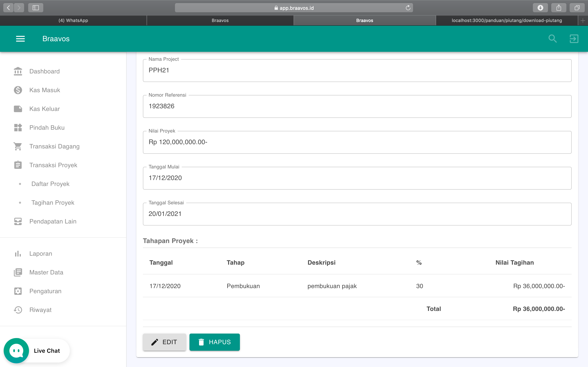Select Tagihan Proyek submenu item

pos(53,203)
